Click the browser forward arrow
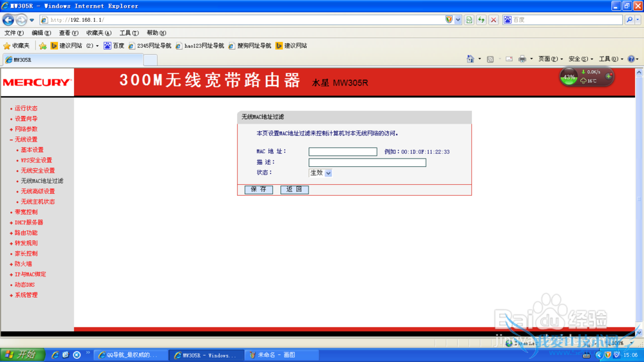Image resolution: width=644 pixels, height=362 pixels. point(21,20)
